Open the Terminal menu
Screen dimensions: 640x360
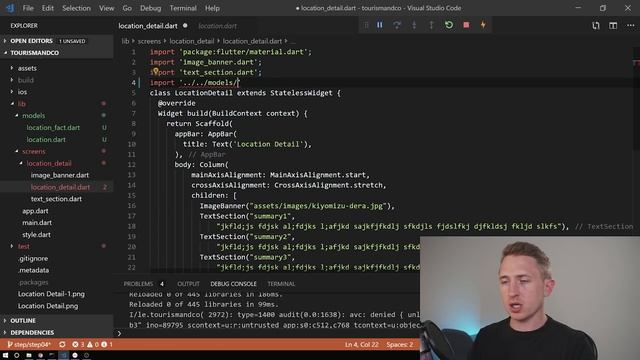(183, 8)
